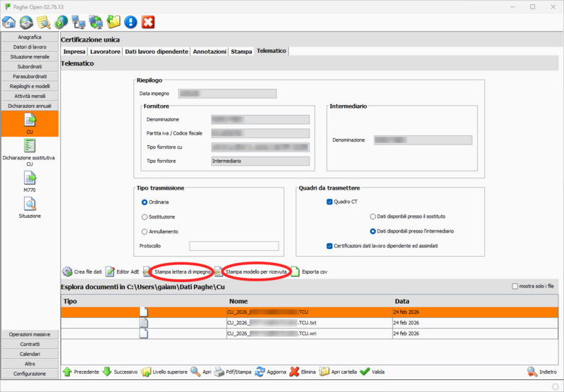Click Crea file dati gear icon

coord(68,271)
